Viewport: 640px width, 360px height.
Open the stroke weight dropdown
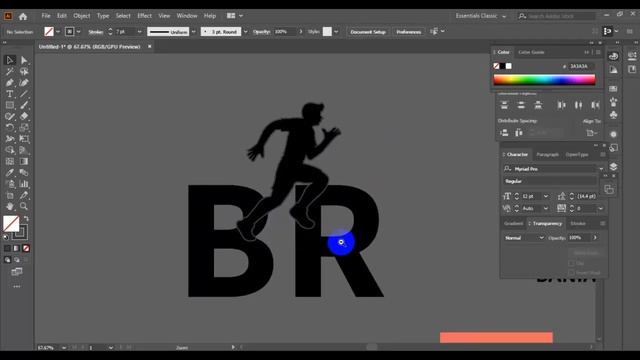pyautogui.click(x=140, y=32)
